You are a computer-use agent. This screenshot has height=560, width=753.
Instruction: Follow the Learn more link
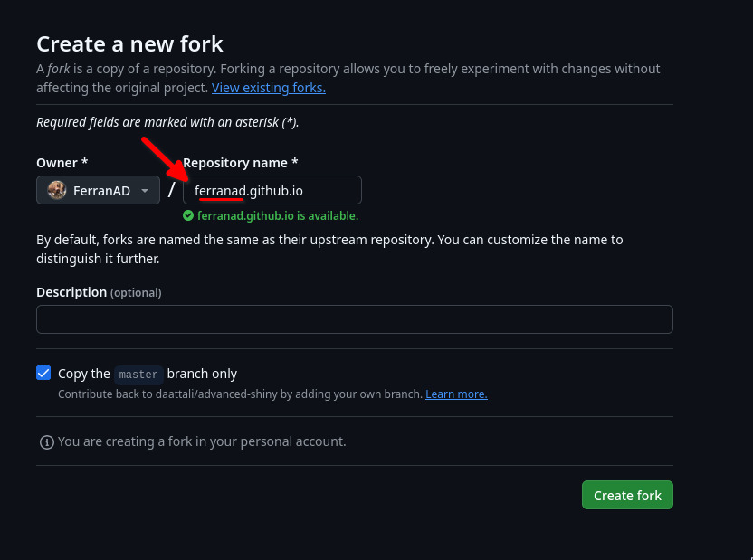coord(457,394)
